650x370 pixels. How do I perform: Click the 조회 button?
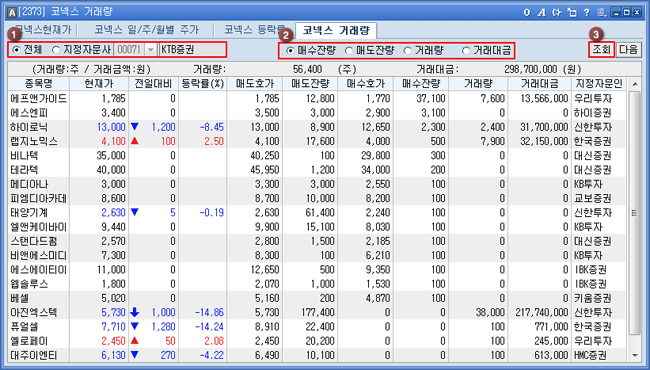tap(601, 50)
